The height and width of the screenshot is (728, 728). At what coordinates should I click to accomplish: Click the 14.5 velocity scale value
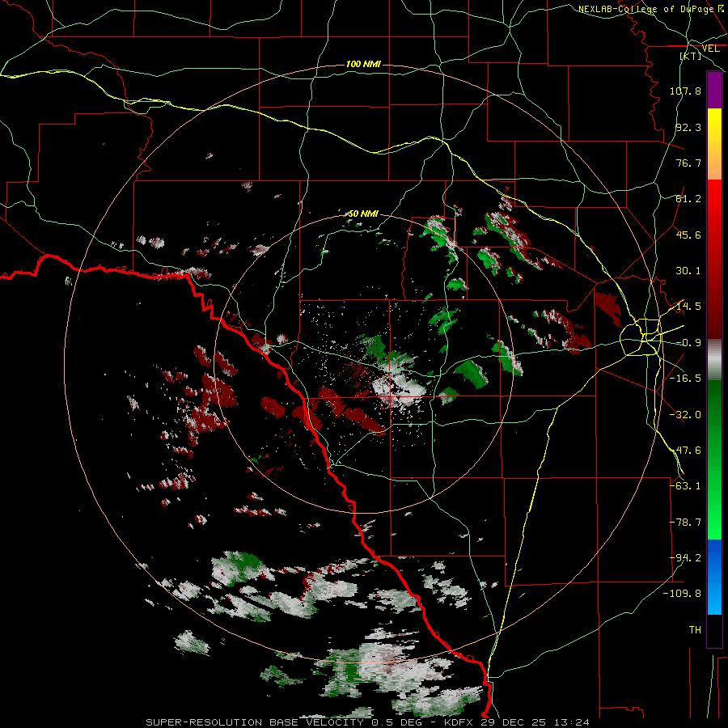(688, 307)
